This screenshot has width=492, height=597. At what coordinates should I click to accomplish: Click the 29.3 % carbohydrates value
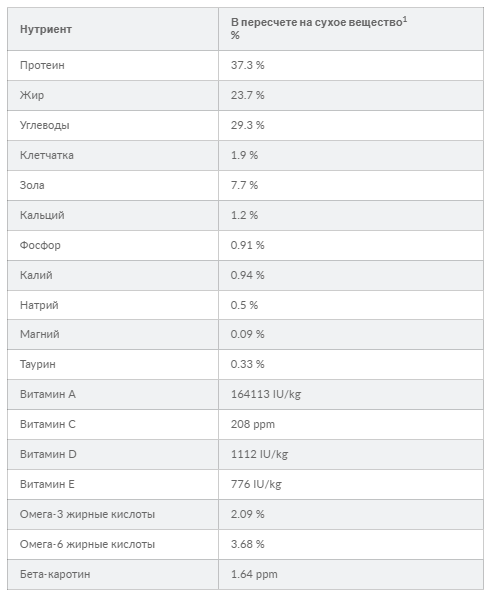tap(247, 125)
